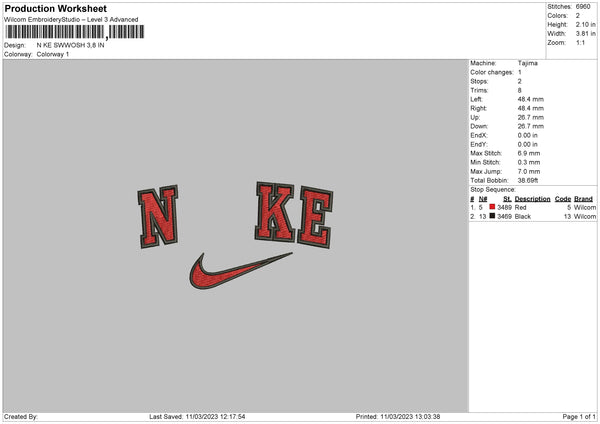Click the Width value '3.81 in'
This screenshot has height=424, width=600.
pyautogui.click(x=585, y=34)
